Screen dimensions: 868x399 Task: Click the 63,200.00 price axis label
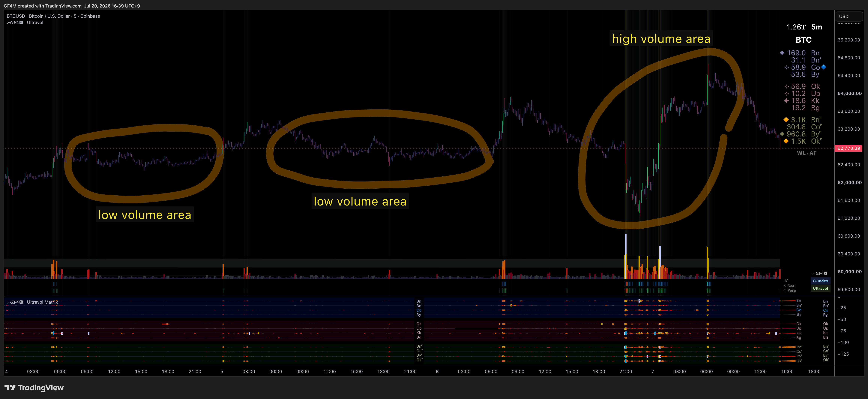click(x=849, y=129)
